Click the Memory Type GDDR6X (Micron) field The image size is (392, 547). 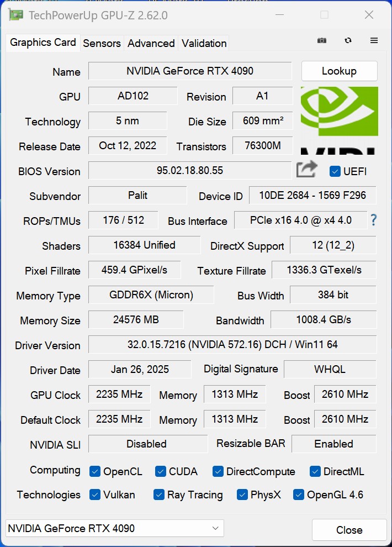click(151, 295)
